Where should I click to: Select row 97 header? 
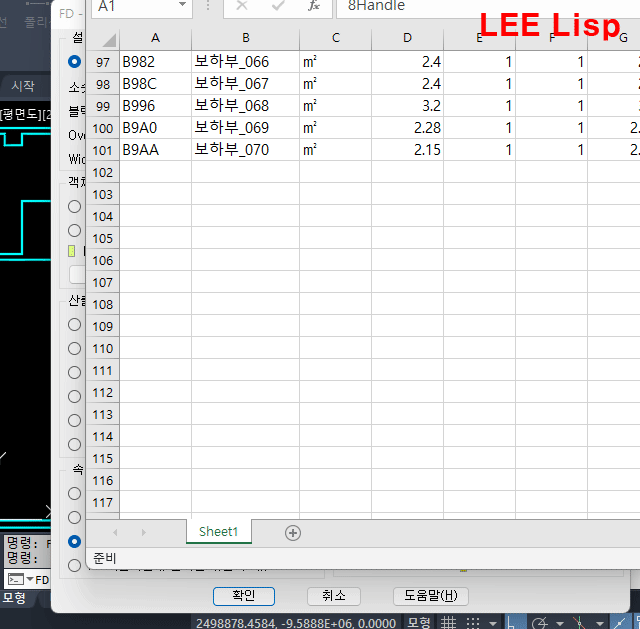(103, 62)
